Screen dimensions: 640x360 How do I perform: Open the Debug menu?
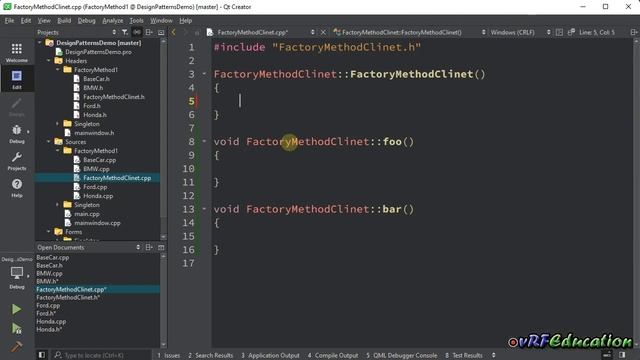tap(87, 20)
